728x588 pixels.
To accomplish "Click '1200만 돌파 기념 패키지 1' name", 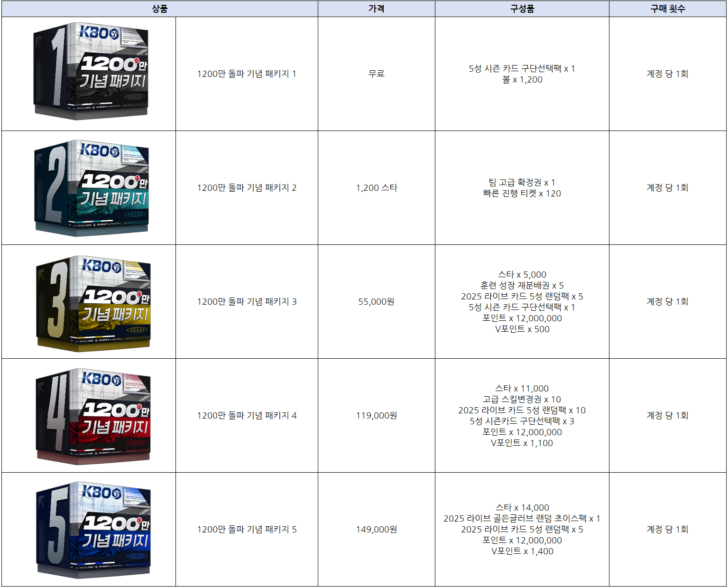I will [x=247, y=74].
